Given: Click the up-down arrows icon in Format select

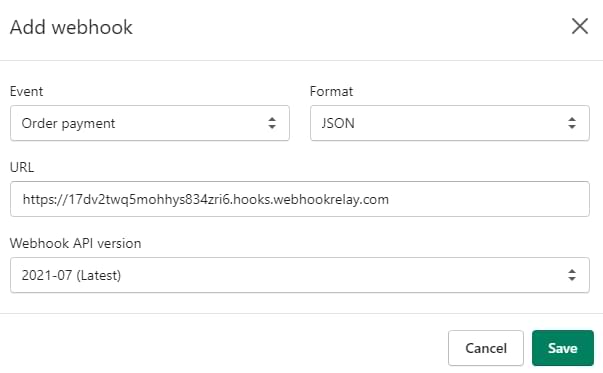Looking at the screenshot, I should tap(572, 123).
